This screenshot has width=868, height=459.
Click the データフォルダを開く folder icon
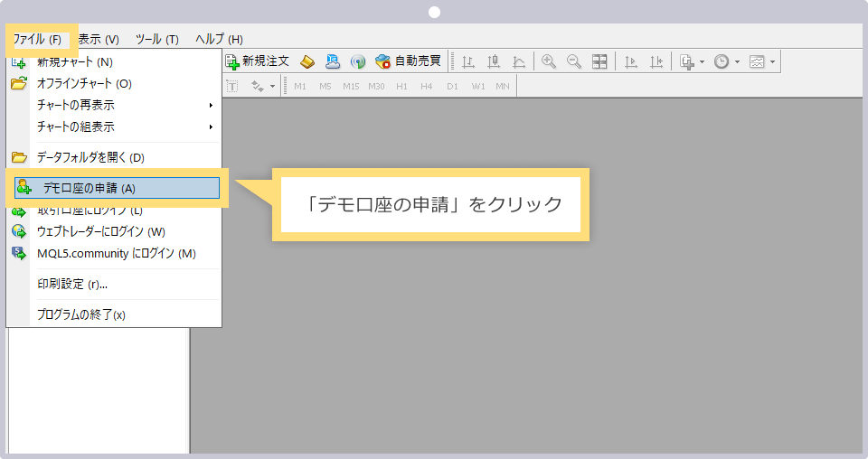(x=19, y=157)
